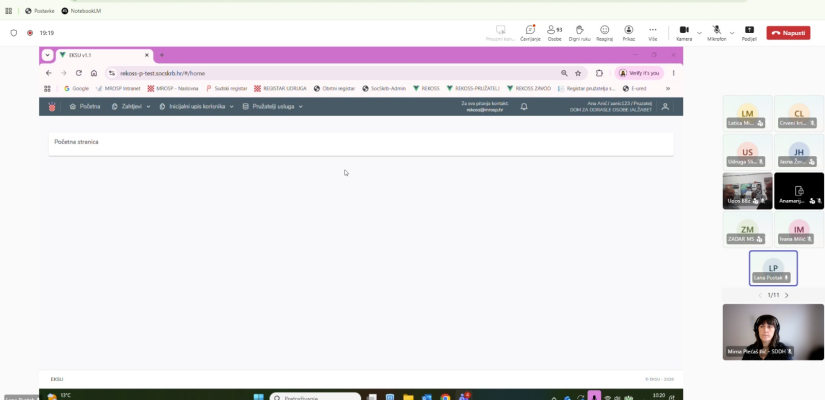Select the US Udruga participant tile
Viewport: 825px width, 400px height.
click(747, 152)
